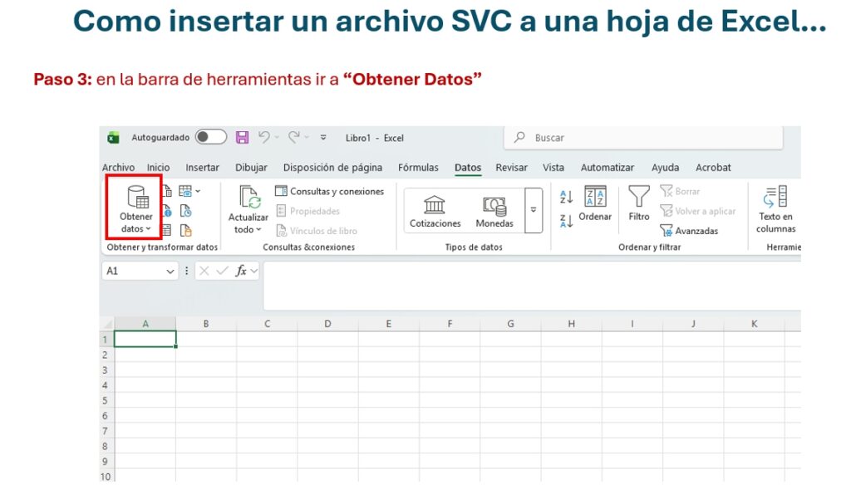Click the Texto en columnas tool
Screen dimensions: 851x504
point(775,209)
